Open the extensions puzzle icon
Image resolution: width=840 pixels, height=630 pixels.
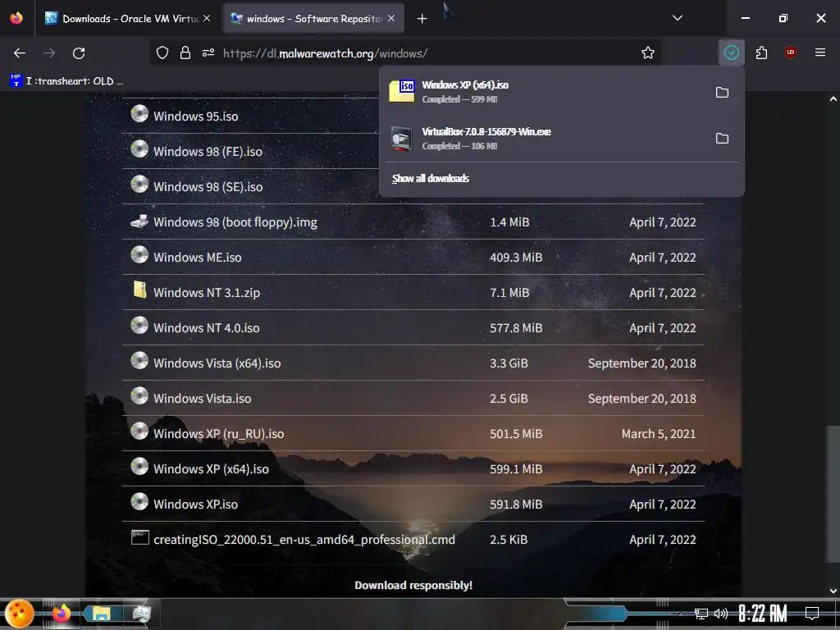pos(761,52)
